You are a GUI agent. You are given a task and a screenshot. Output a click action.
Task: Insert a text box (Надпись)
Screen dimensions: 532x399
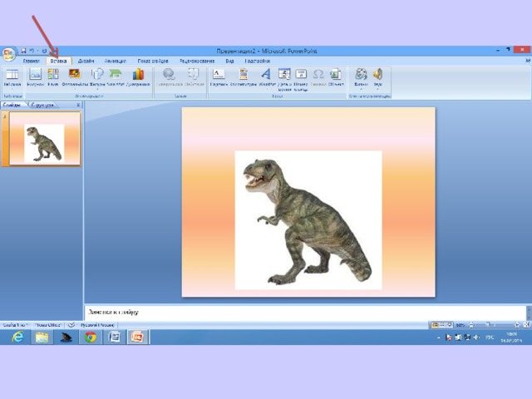[x=219, y=77]
